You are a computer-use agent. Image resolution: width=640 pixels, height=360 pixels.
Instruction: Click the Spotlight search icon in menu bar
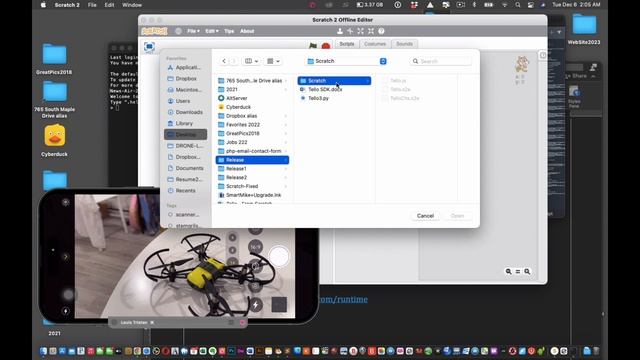click(x=518, y=5)
